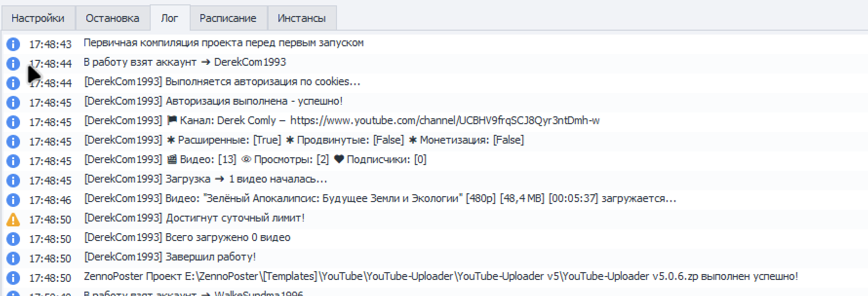The height and width of the screenshot is (296, 868).
Task: Click info icon of ZennoPoster Проект row
Action: (x=13, y=278)
